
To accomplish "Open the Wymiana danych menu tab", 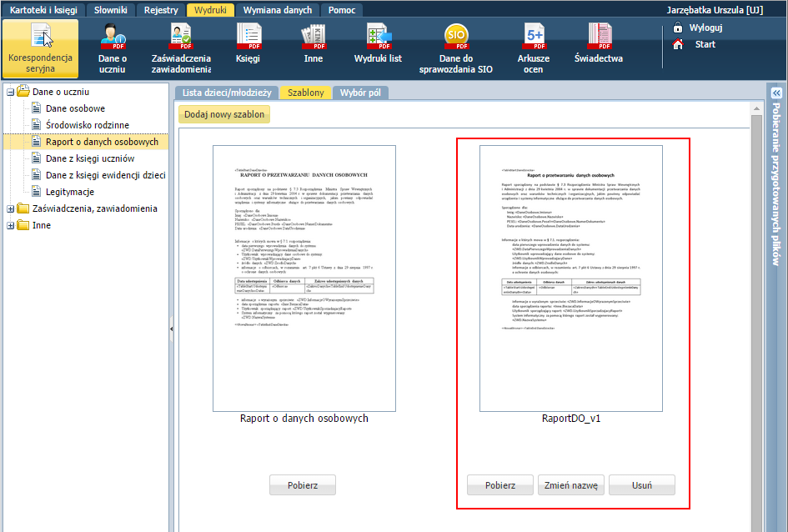I will (x=278, y=10).
